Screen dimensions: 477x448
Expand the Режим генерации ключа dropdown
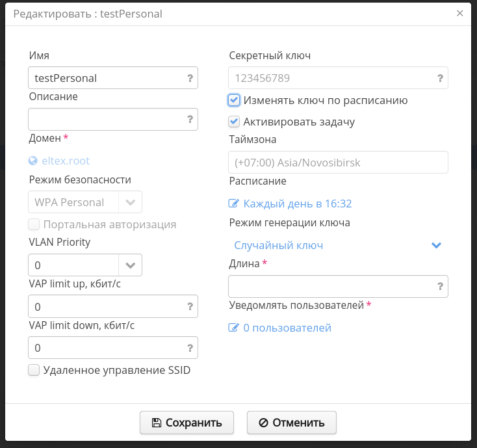point(436,245)
